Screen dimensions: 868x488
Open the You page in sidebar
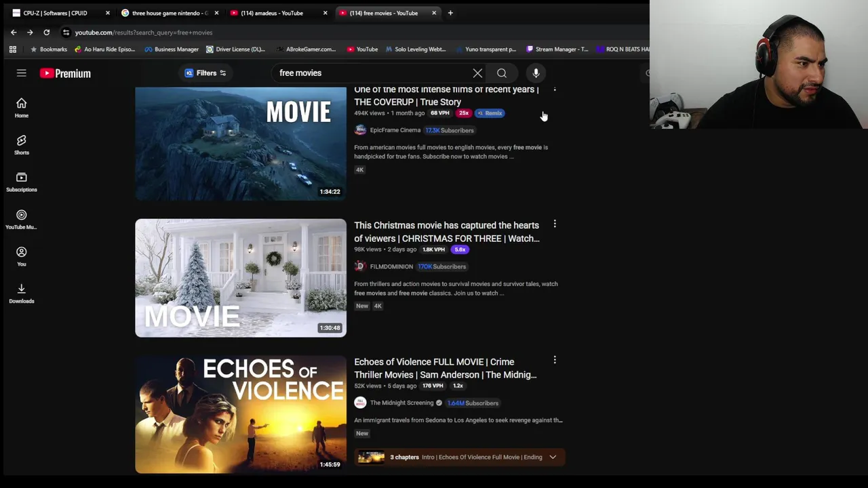[x=22, y=256]
